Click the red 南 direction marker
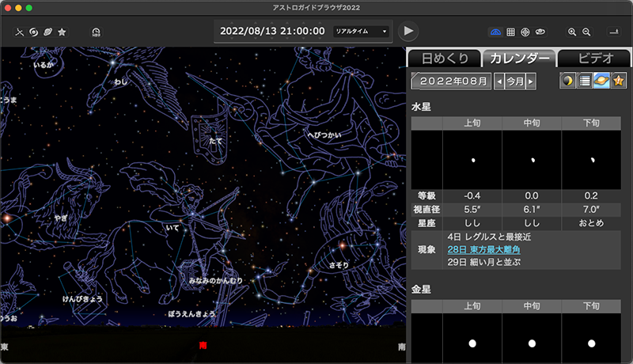Image resolution: width=633 pixels, height=364 pixels. [x=203, y=345]
